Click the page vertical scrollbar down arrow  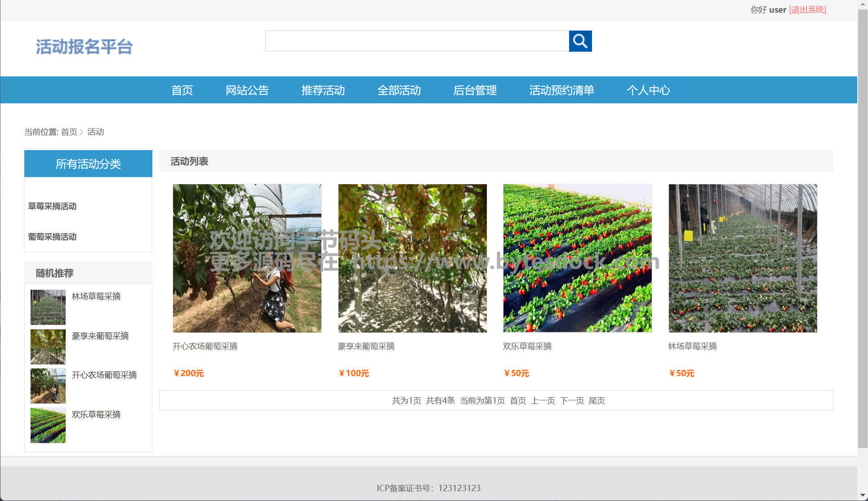[862, 496]
